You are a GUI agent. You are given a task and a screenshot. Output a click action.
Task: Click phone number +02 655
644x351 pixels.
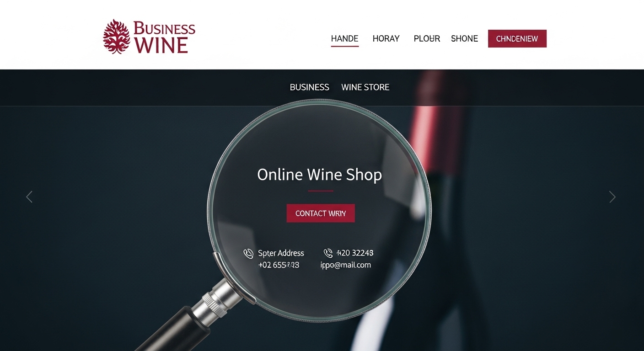click(279, 265)
